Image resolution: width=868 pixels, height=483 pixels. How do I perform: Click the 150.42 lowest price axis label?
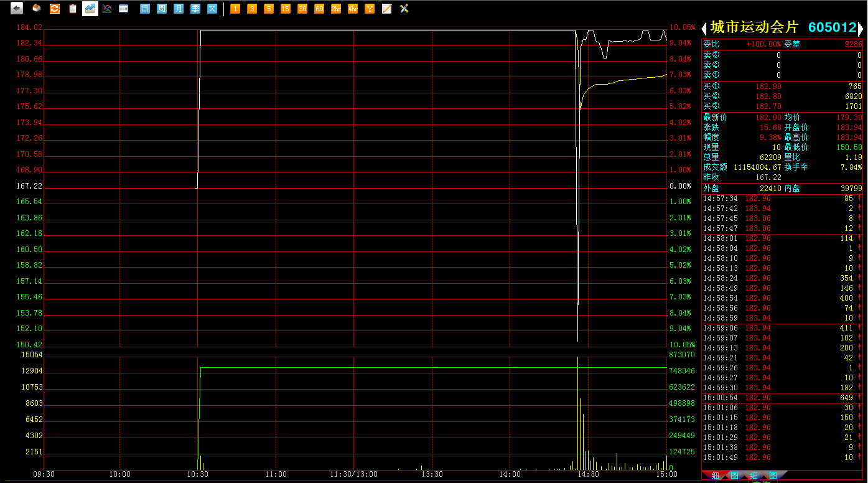coord(30,345)
